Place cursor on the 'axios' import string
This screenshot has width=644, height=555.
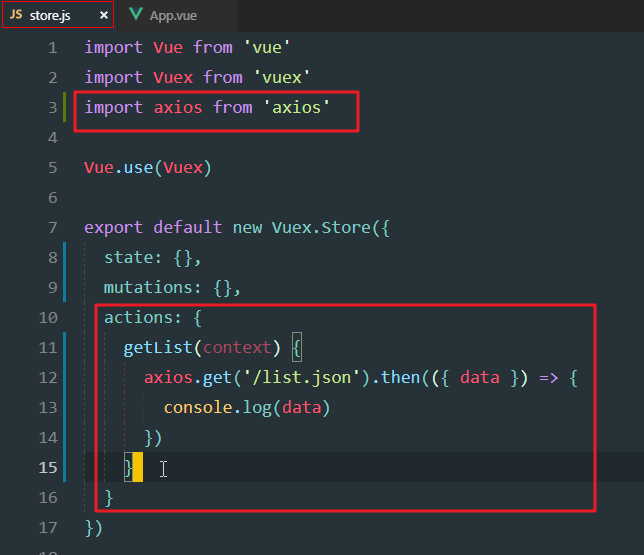click(x=296, y=107)
